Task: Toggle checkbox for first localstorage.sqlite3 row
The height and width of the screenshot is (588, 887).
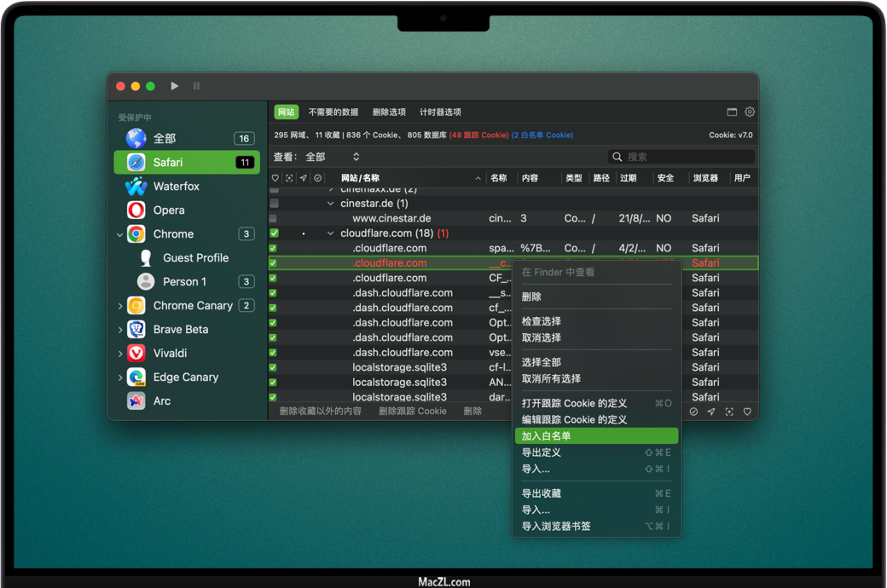Action: click(x=274, y=367)
